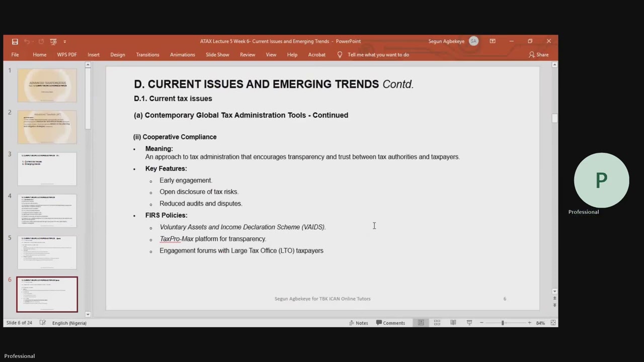
Task: Click the participant avatar 'P' in the meeting window
Action: [601, 180]
